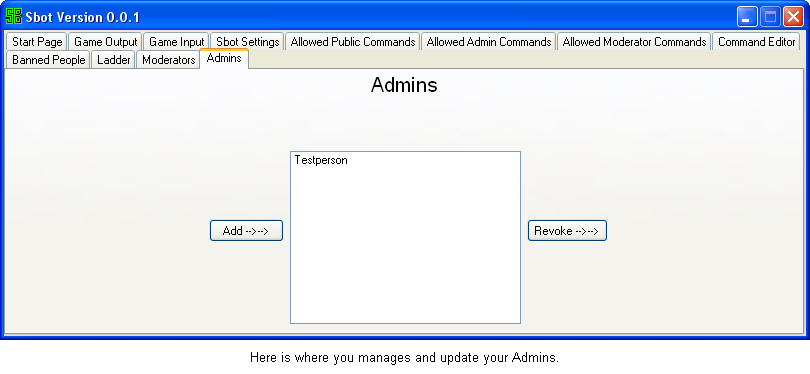Select the Admins tab
The width and height of the screenshot is (810, 374).
pyautogui.click(x=224, y=58)
